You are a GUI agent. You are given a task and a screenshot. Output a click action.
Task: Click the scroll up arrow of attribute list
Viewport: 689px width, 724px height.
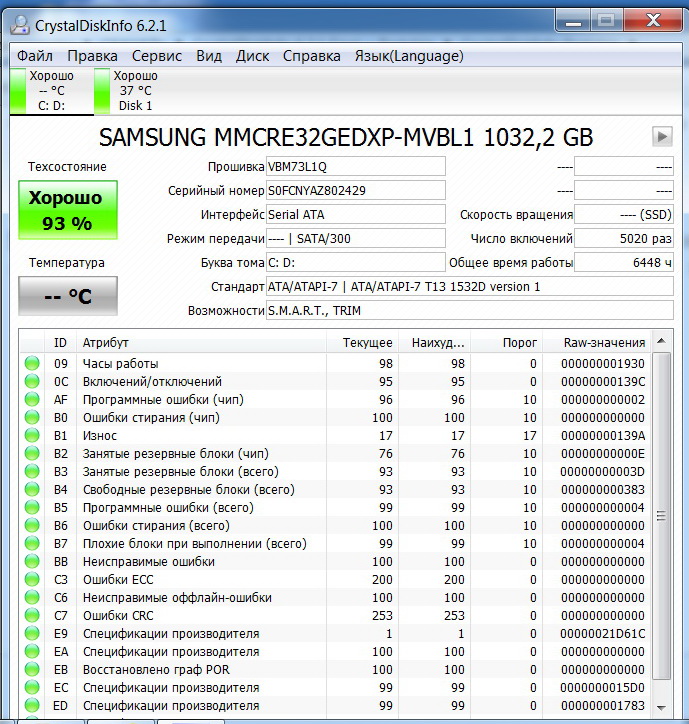pyautogui.click(x=661, y=343)
